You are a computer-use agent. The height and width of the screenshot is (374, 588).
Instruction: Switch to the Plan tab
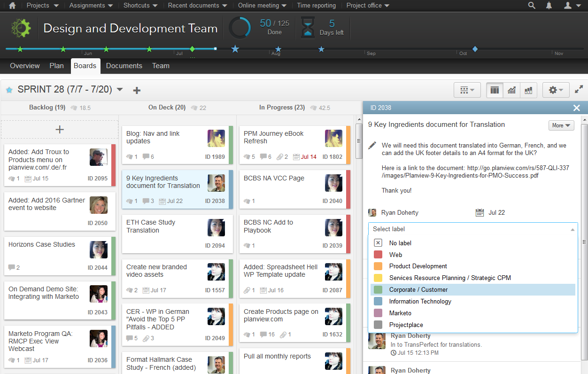[56, 66]
